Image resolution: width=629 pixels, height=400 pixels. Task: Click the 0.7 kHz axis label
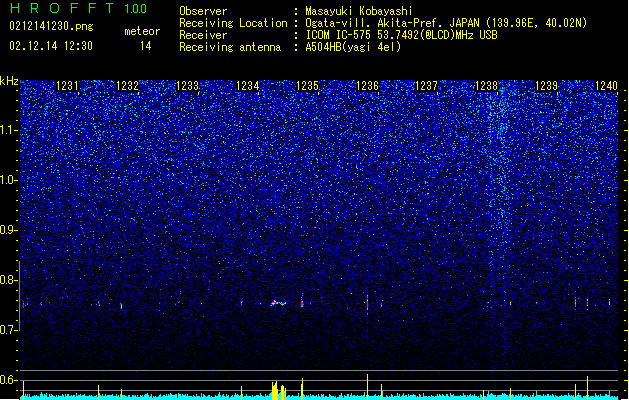pos(9,330)
